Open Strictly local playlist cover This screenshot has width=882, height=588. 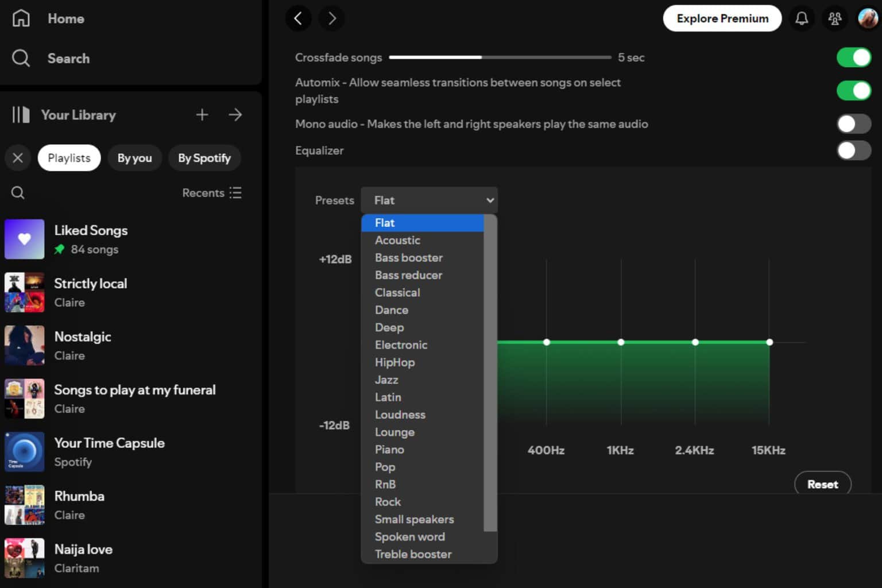25,292
